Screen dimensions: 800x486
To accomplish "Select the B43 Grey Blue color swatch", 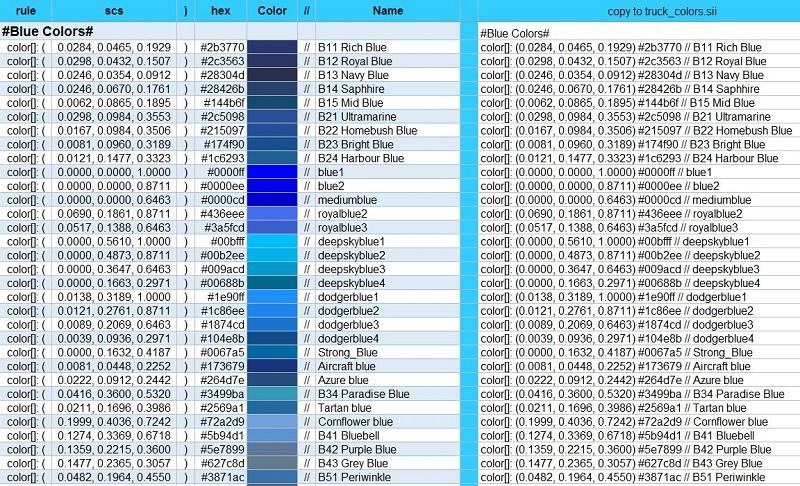I will [x=272, y=463].
